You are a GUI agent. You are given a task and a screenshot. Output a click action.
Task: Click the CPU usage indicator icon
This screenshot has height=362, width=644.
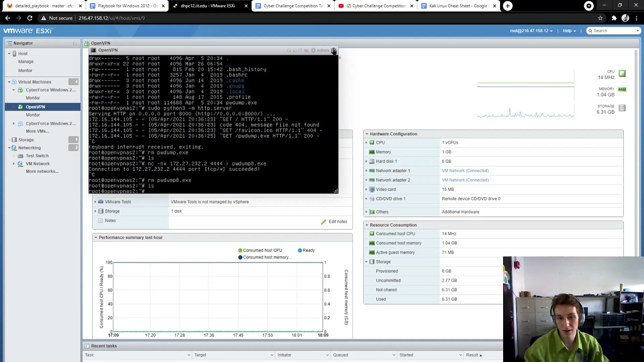622,74
